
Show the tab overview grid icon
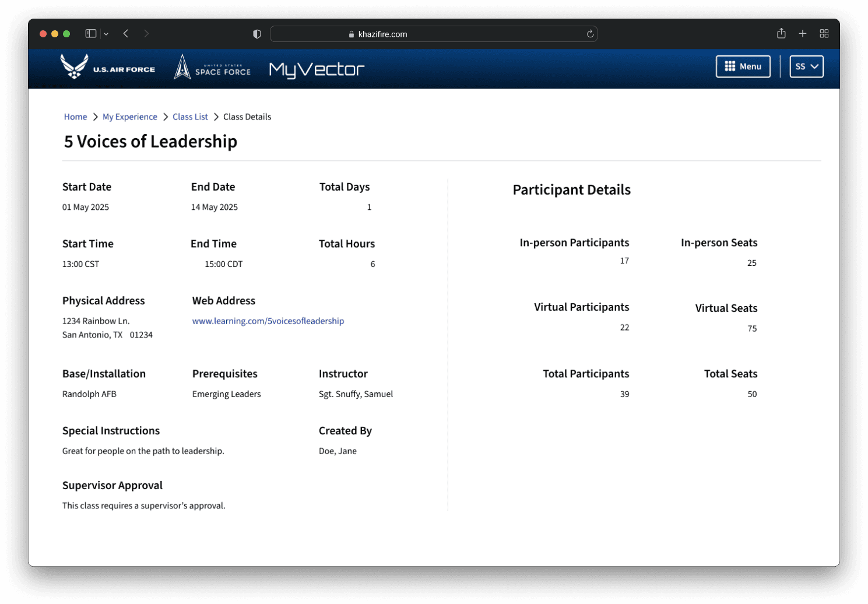pyautogui.click(x=824, y=34)
